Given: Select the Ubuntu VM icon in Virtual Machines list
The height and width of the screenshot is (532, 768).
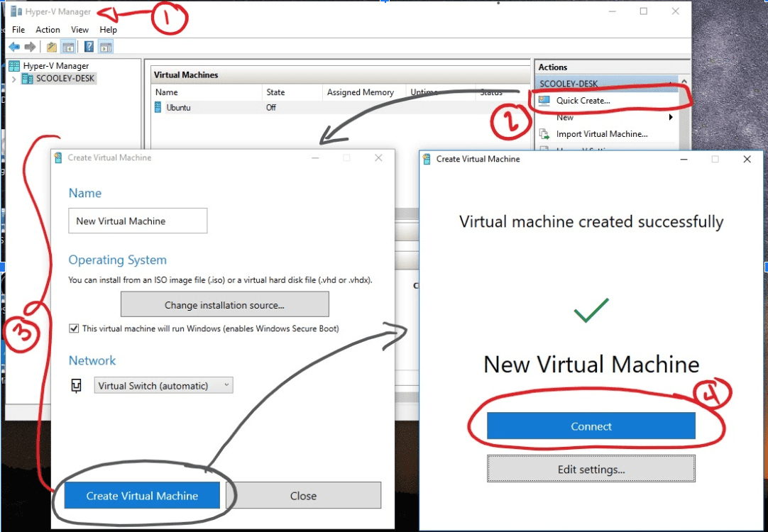Looking at the screenshot, I should [158, 107].
